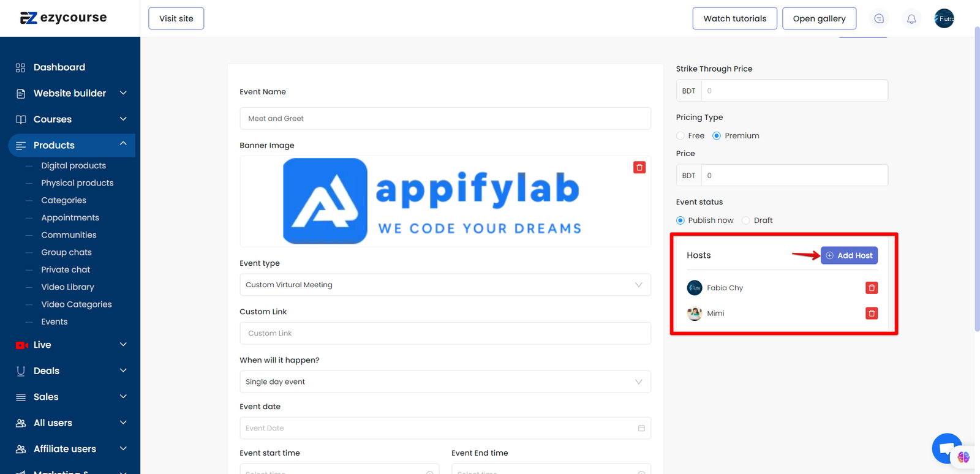Open the calendar icon in Event date

pyautogui.click(x=641, y=428)
